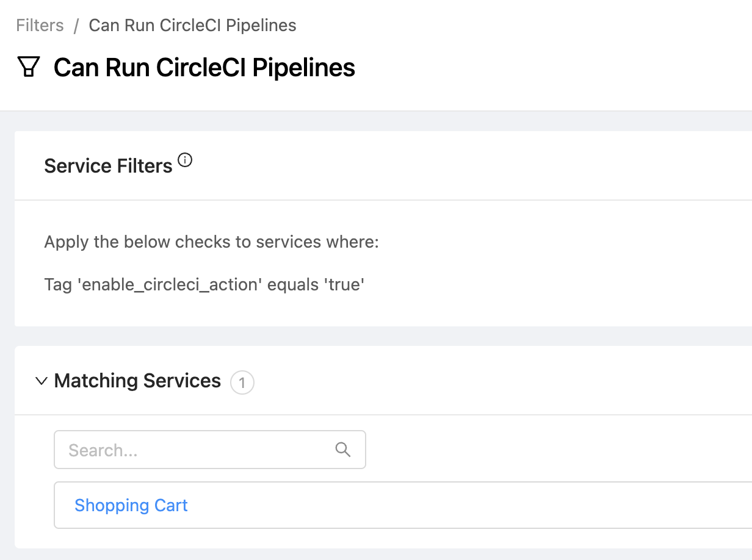
Task: Click the 'Matching Services' heading text
Action: coord(137,381)
